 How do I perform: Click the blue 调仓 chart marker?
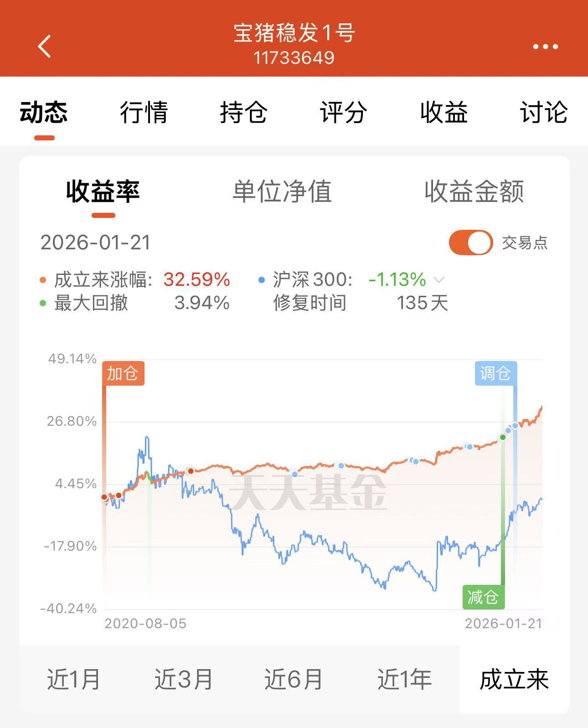[495, 373]
